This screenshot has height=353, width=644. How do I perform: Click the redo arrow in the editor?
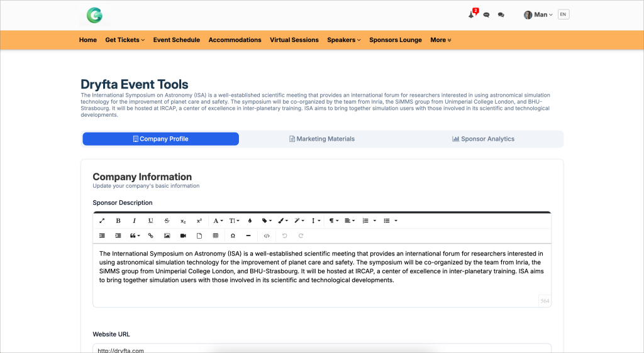click(x=301, y=236)
